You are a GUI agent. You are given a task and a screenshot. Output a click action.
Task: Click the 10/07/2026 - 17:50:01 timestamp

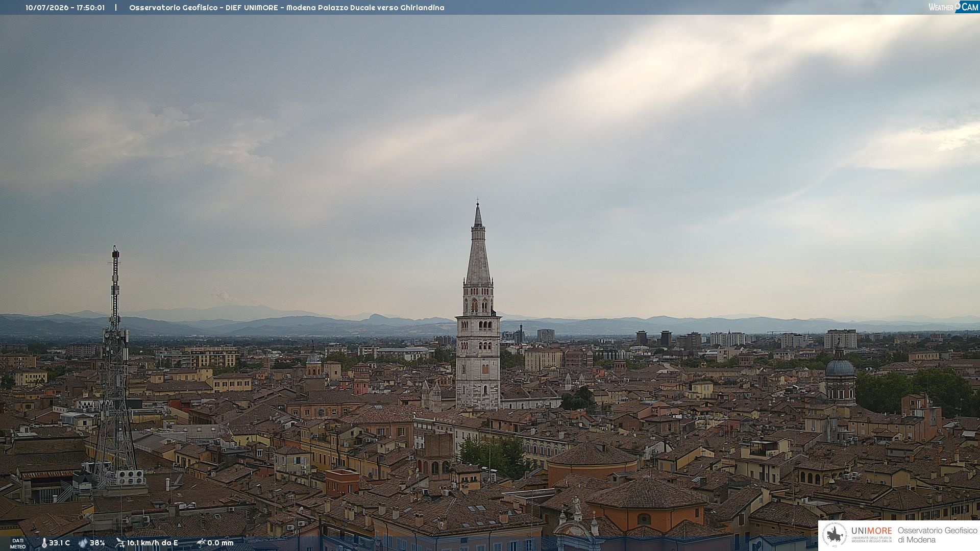click(x=65, y=8)
